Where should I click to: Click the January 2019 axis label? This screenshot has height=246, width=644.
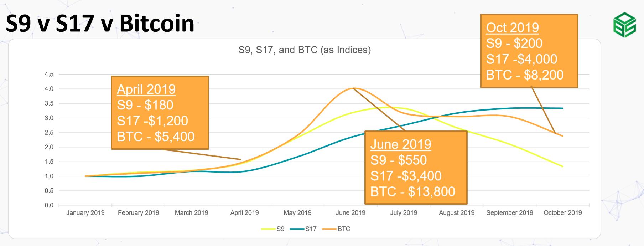click(x=85, y=213)
